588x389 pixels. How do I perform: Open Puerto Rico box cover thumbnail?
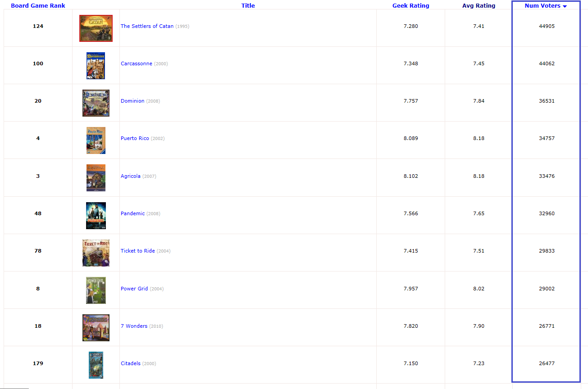[96, 140]
